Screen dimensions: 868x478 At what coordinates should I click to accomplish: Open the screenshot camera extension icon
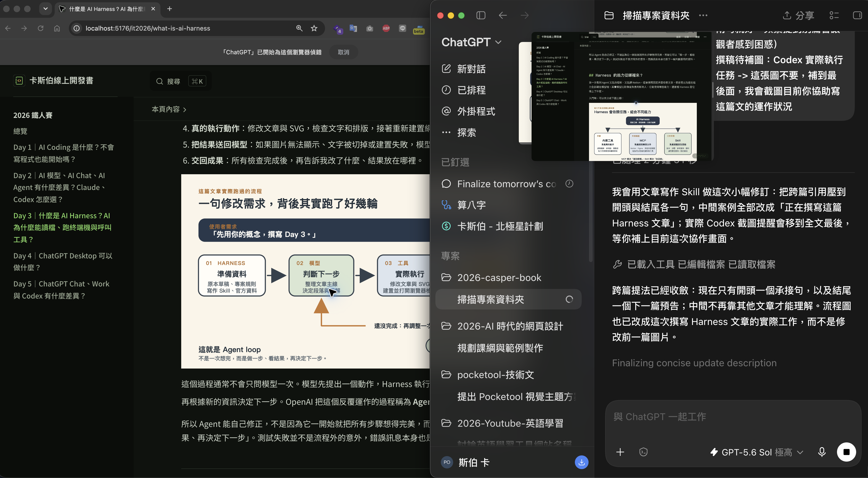click(370, 28)
